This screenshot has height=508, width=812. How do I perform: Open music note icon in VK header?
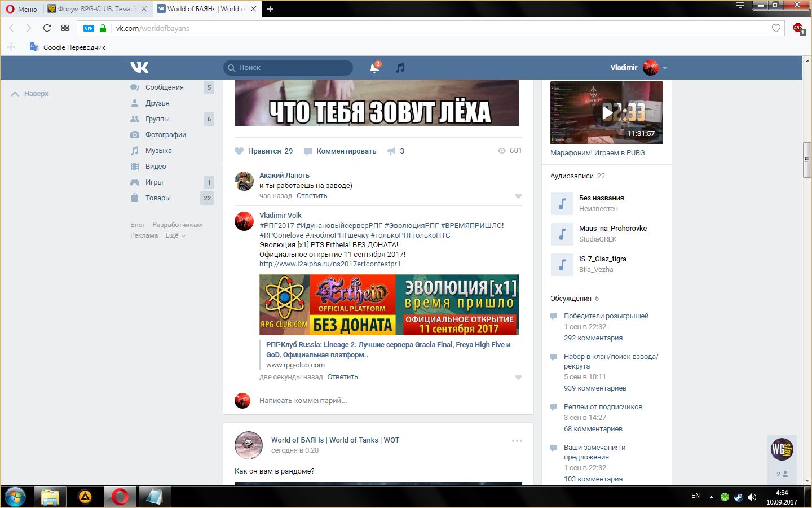point(400,68)
